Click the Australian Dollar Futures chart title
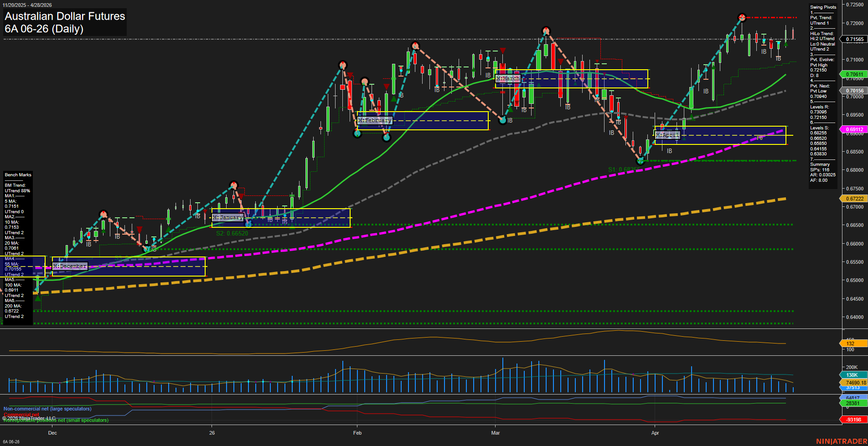Screen dimensions: 868x446 coord(64,16)
